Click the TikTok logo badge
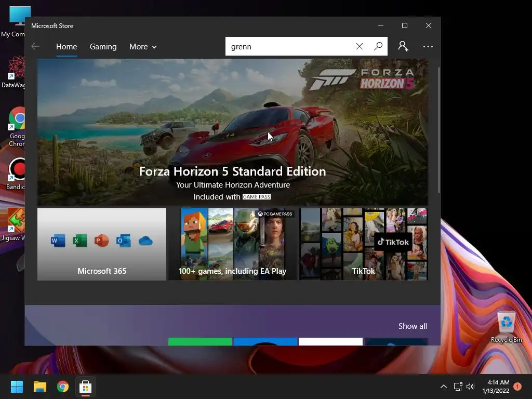Screen dimensions: 532x399 (393, 242)
